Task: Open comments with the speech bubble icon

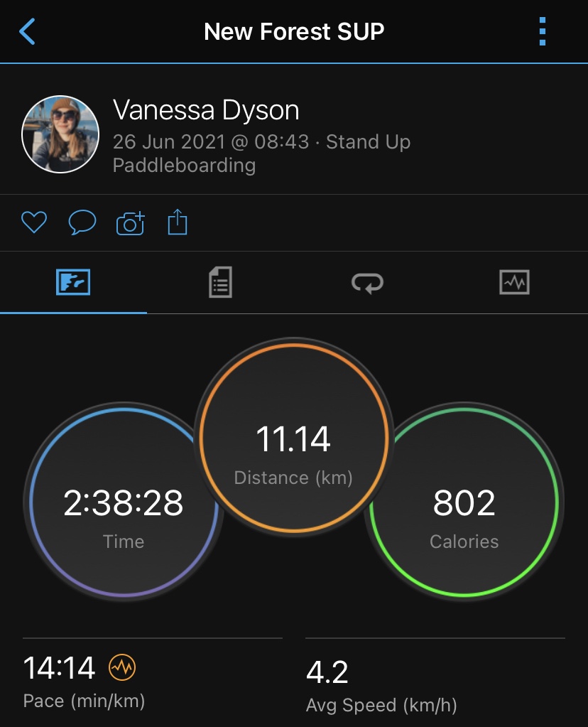Action: [x=82, y=223]
